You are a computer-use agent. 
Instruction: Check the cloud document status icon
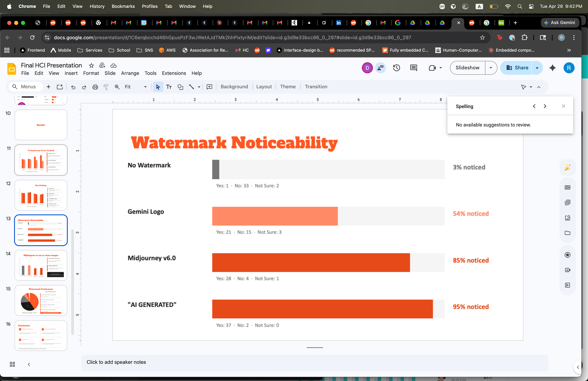click(113, 66)
